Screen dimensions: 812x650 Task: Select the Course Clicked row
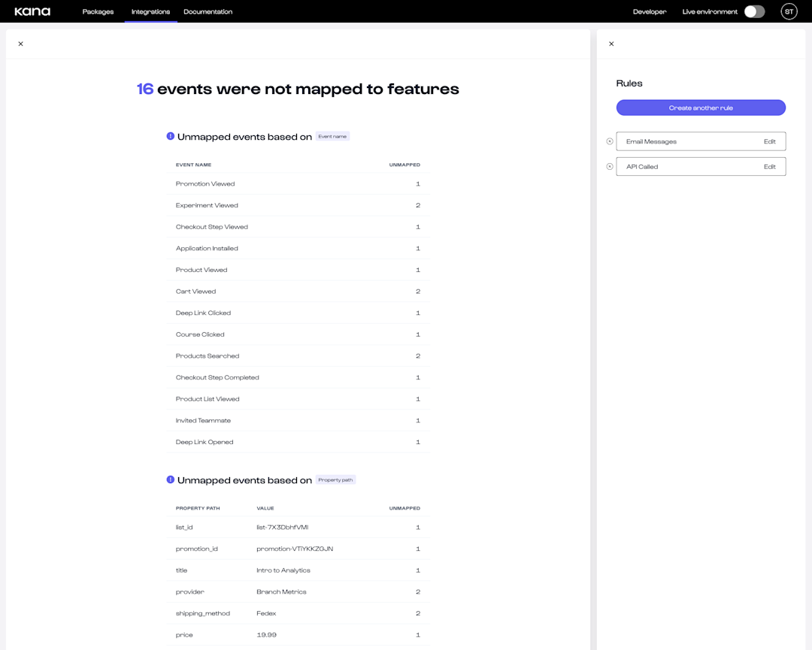point(298,334)
